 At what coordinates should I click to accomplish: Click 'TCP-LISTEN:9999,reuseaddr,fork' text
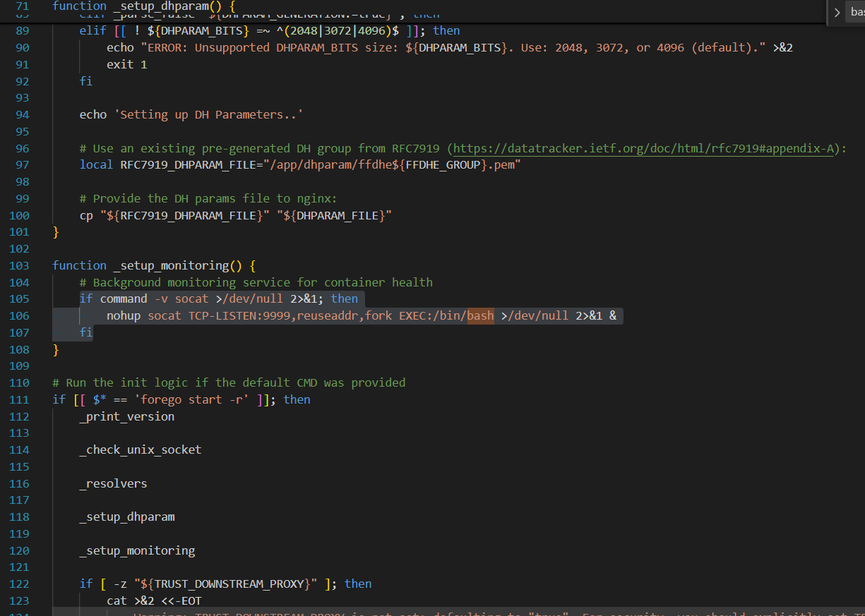coord(290,315)
